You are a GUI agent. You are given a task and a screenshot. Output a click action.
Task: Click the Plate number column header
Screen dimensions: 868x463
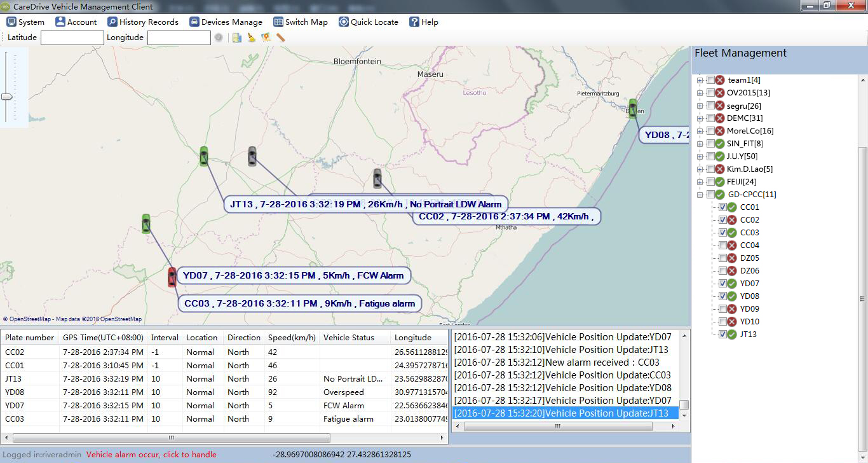pyautogui.click(x=30, y=338)
